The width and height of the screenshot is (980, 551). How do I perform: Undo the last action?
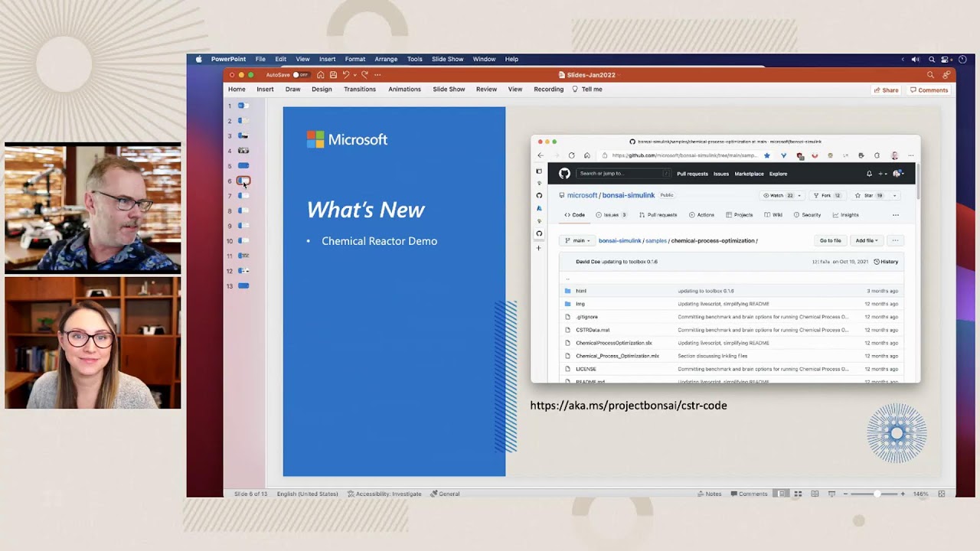pos(345,75)
